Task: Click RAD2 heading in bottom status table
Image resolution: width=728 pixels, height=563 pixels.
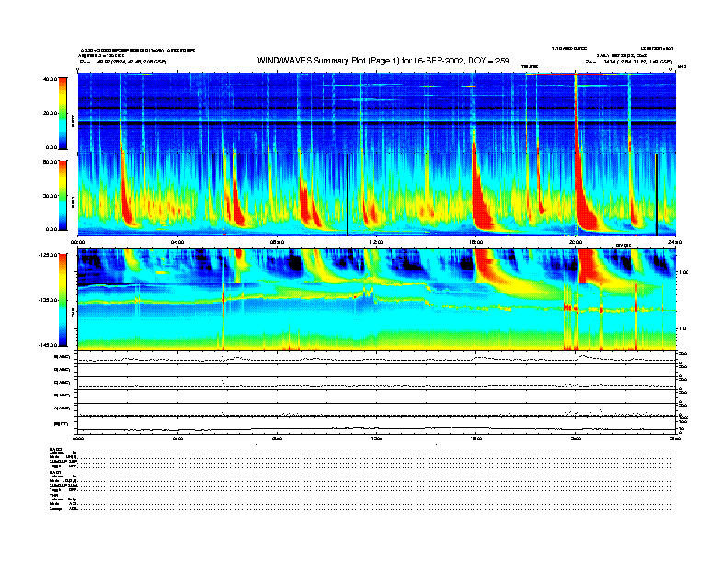Action: (x=56, y=450)
